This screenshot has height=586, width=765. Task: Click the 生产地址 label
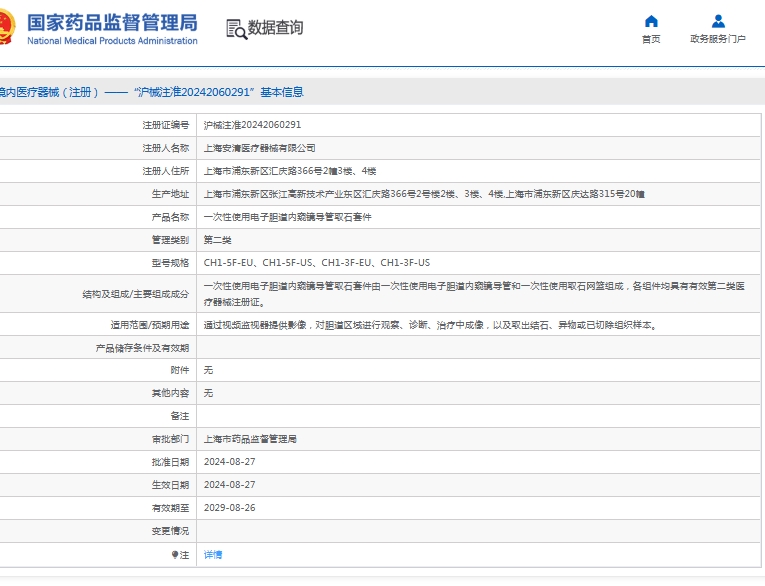click(x=170, y=194)
